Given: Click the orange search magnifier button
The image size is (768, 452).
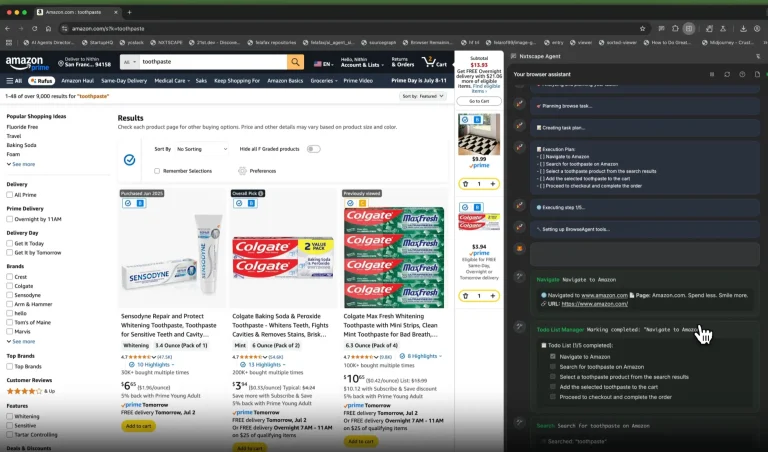Looking at the screenshot, I should tap(295, 62).
